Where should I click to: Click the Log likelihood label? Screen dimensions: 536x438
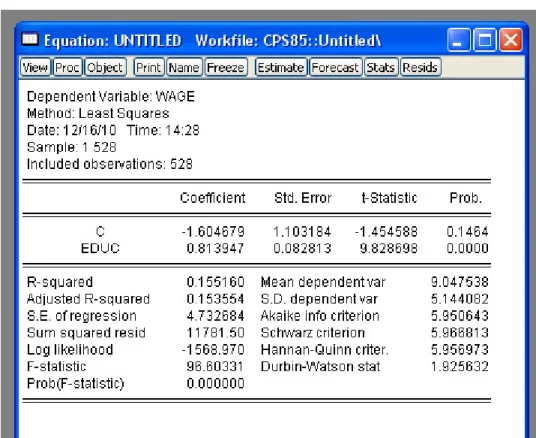[70, 349]
